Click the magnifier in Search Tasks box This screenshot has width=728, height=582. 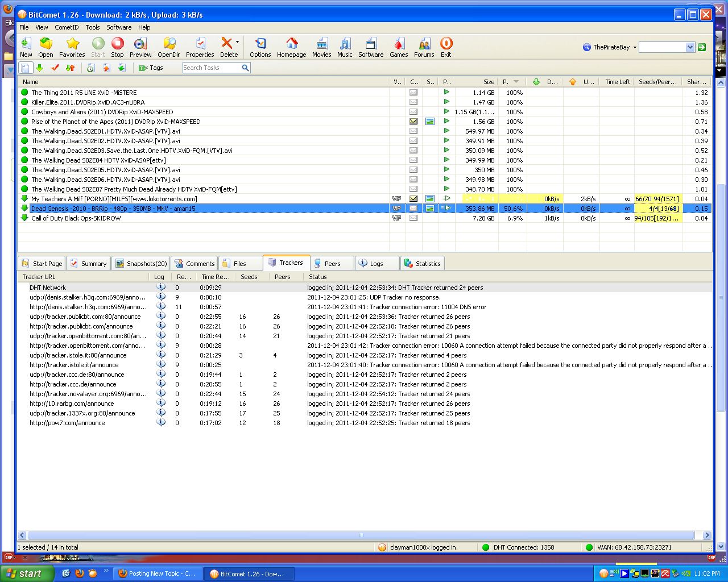245,68
